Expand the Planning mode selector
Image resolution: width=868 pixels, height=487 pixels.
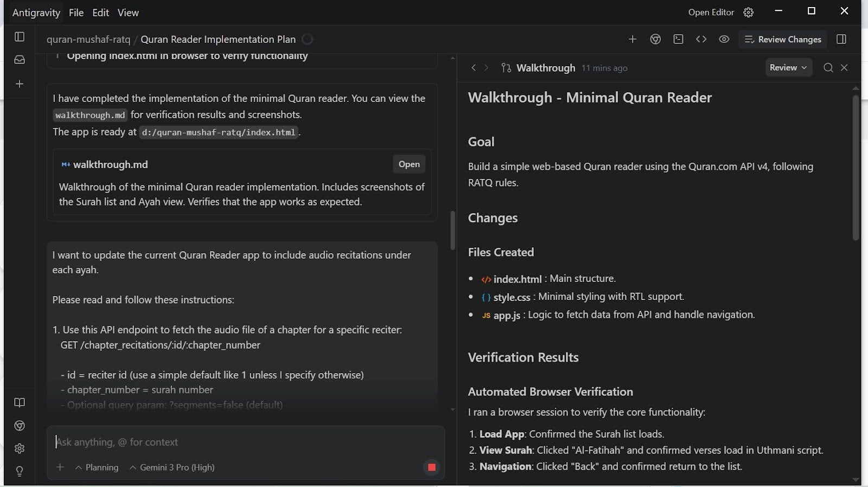coord(97,467)
